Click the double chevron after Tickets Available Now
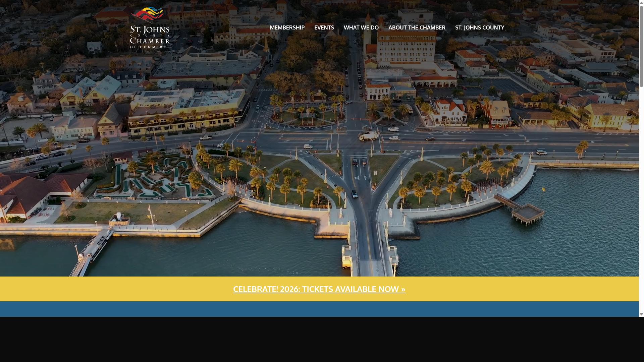This screenshot has height=362, width=644. click(403, 289)
